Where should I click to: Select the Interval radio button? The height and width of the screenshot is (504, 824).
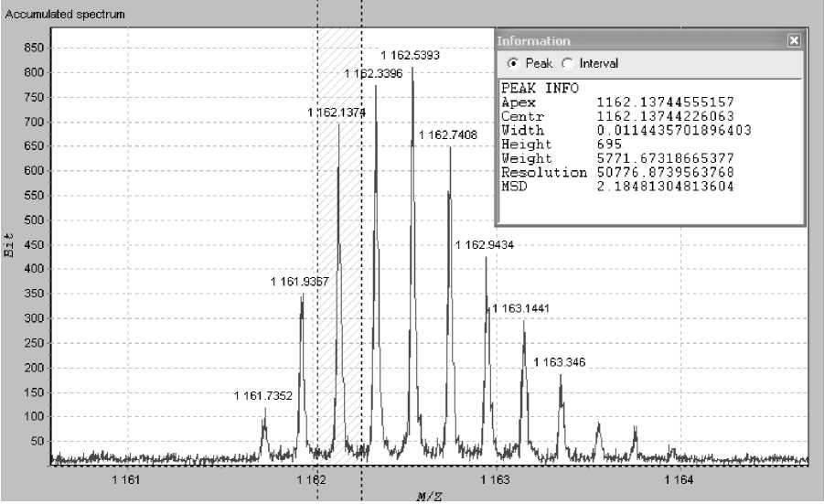click(567, 63)
